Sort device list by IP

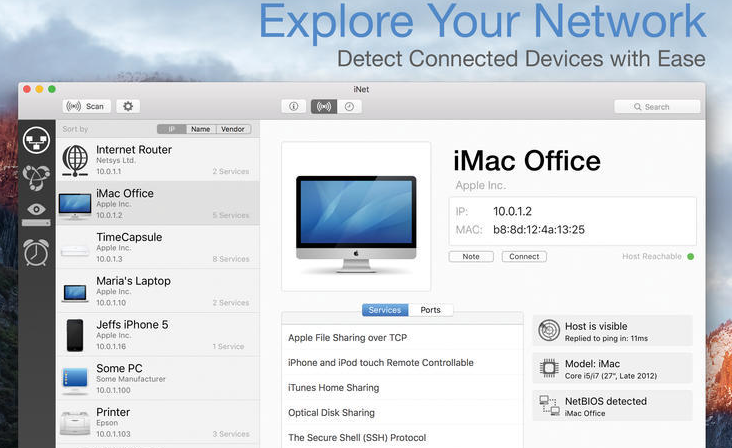(x=171, y=129)
